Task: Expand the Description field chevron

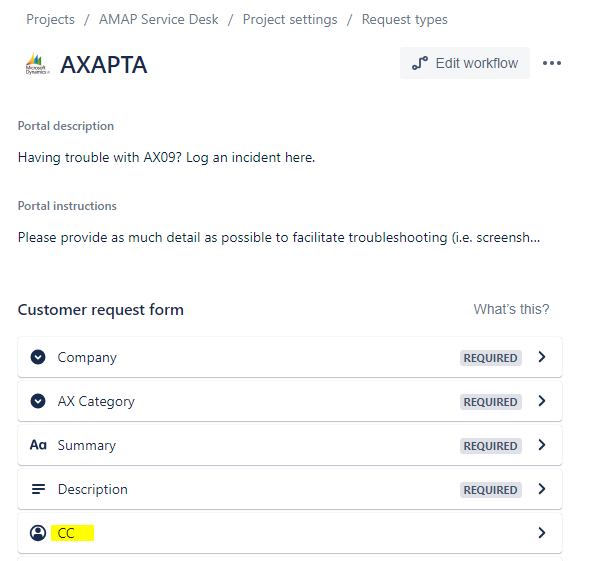Action: [542, 489]
